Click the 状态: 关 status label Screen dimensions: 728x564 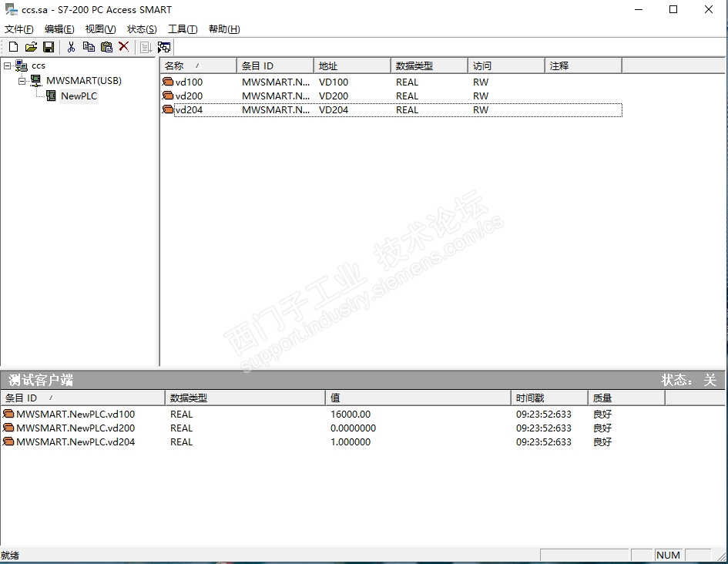(x=689, y=380)
